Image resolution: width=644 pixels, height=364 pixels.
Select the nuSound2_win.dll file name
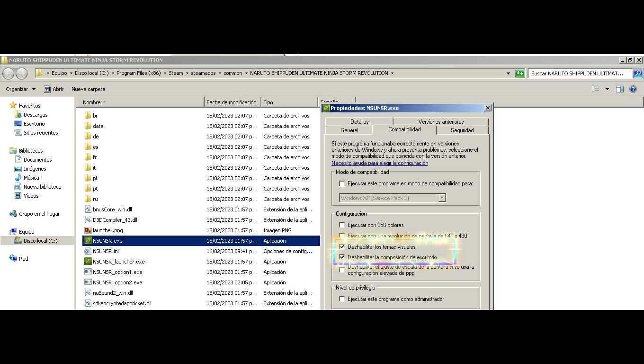coord(113,293)
